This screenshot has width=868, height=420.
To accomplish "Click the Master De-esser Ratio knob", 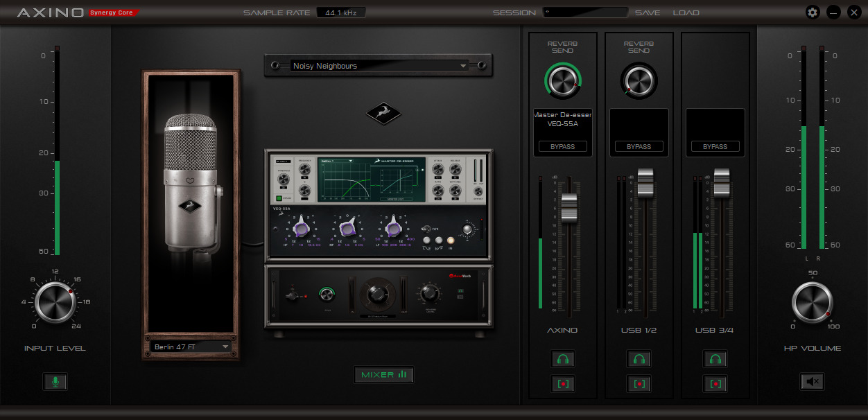I will point(438,190).
